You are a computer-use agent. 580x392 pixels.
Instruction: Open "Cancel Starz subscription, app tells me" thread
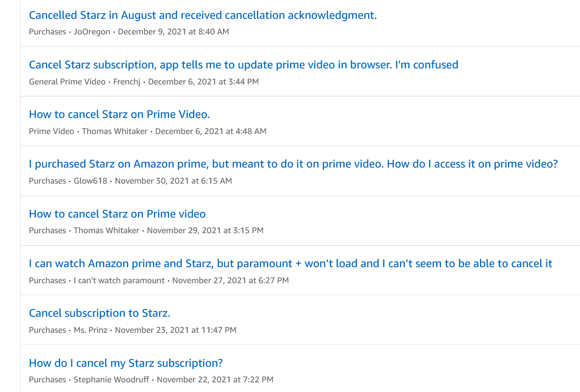coord(244,65)
